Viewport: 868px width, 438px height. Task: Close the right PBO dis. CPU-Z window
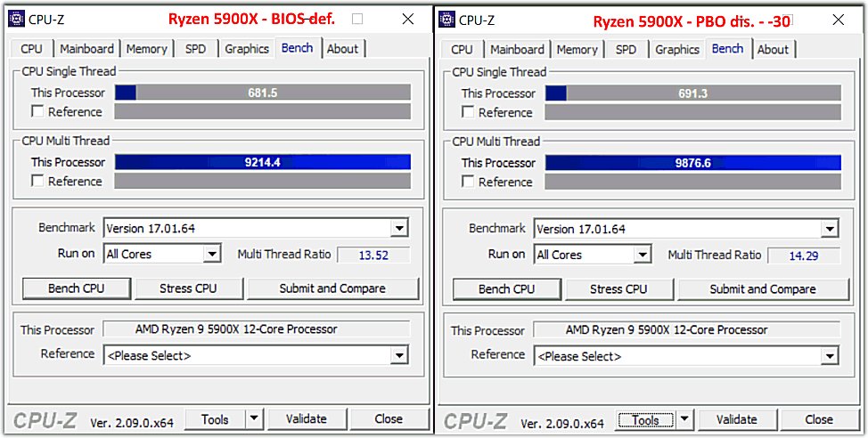point(838,20)
